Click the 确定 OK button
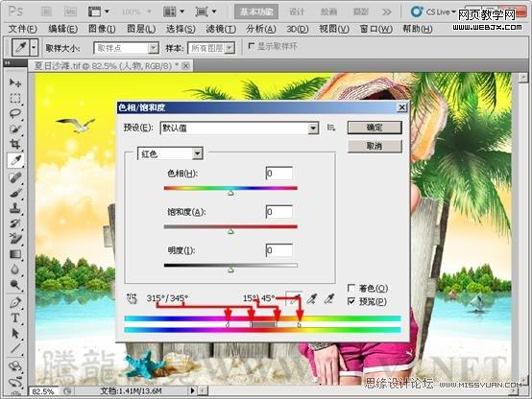Image resolution: width=532 pixels, height=399 pixels. 375,128
